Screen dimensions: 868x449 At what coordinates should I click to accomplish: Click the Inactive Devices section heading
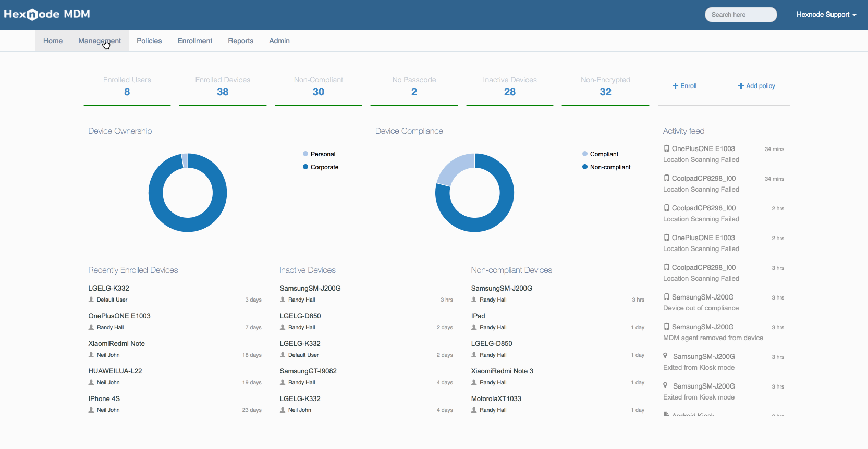[308, 270]
